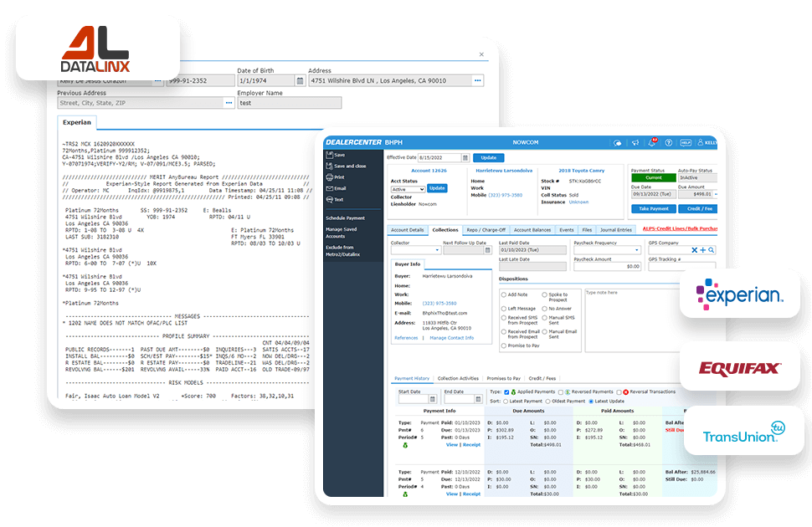Open the End Date calendar picker
This screenshot has height=527, width=812.
tap(478, 399)
